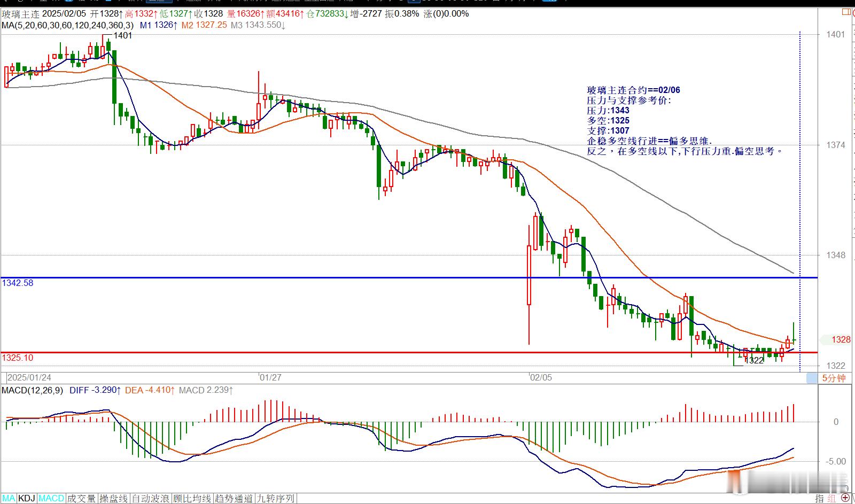The height and width of the screenshot is (504, 855).
Task: Click the DIFF -3.290 value
Action: tap(95, 390)
